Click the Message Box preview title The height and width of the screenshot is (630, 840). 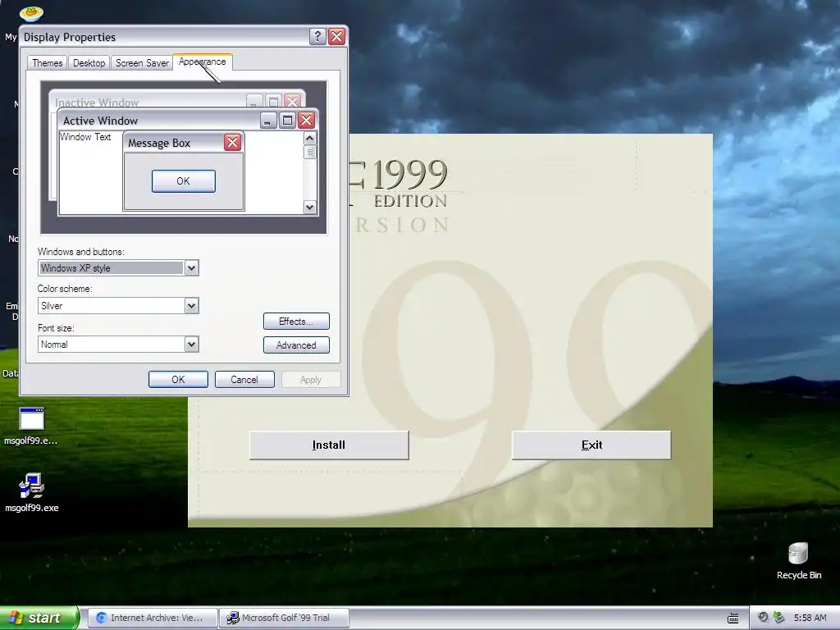pyautogui.click(x=159, y=143)
